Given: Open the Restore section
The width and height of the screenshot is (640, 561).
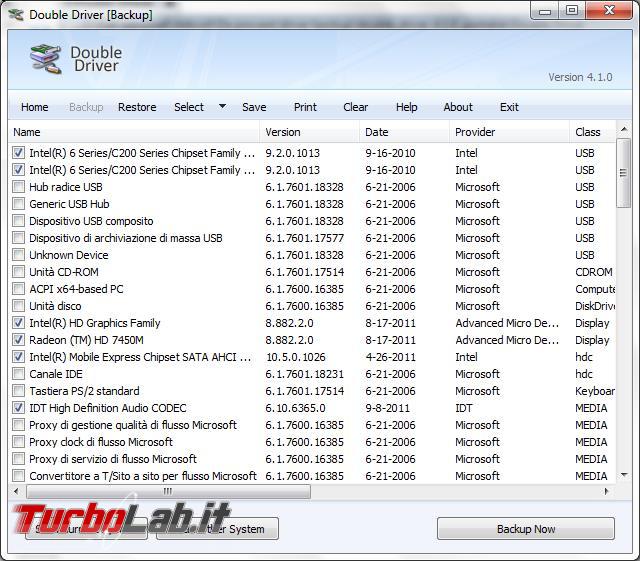Looking at the screenshot, I should (137, 107).
